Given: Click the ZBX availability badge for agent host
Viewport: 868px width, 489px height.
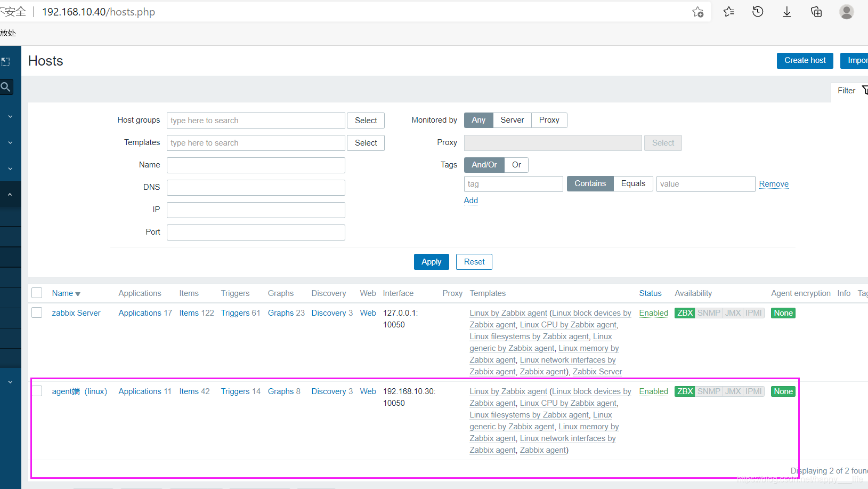Looking at the screenshot, I should pos(685,391).
